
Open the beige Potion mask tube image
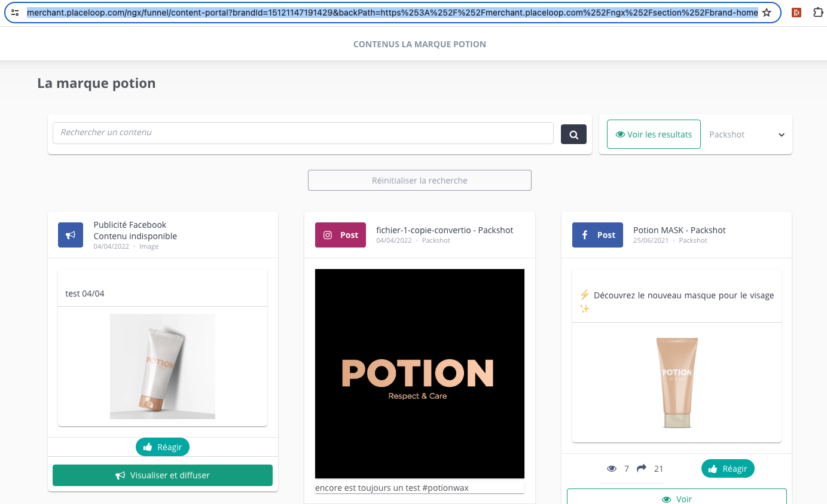(x=677, y=383)
